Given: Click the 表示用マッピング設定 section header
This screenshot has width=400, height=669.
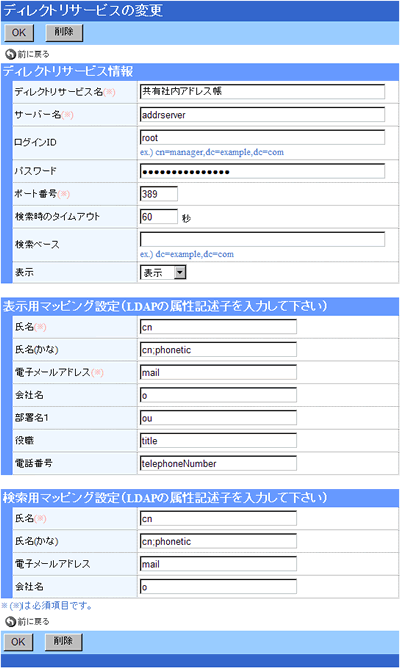Looking at the screenshot, I should (165, 306).
